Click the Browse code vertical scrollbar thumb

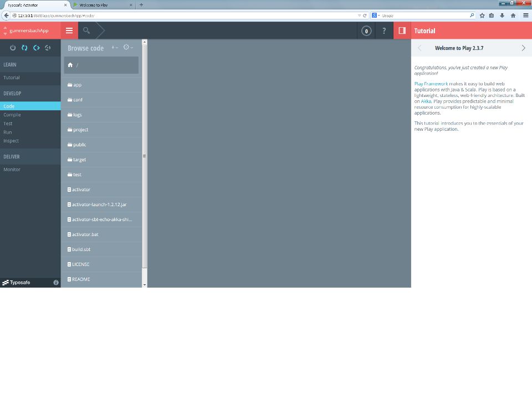pyautogui.click(x=145, y=156)
